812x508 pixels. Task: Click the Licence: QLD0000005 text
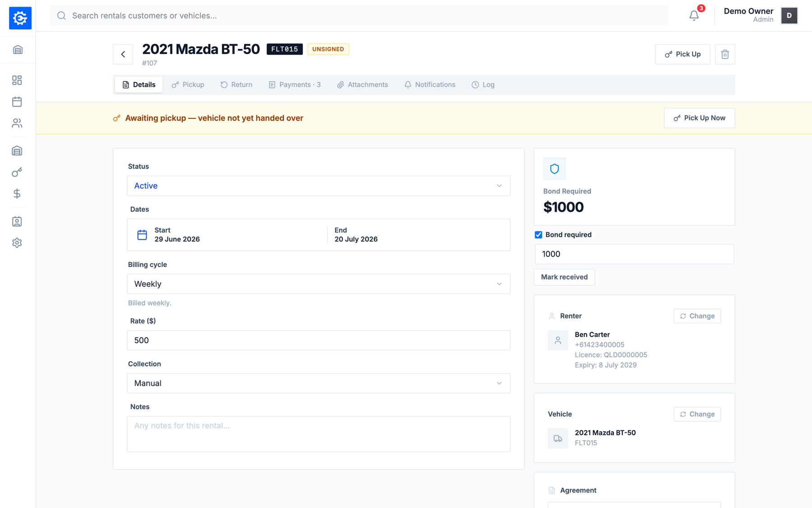point(611,355)
